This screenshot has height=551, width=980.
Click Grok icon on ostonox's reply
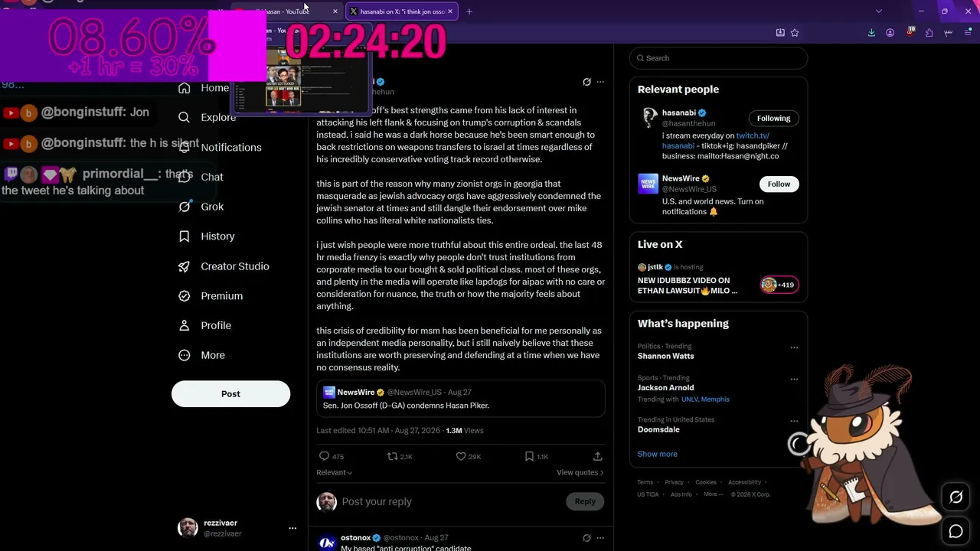pos(586,538)
